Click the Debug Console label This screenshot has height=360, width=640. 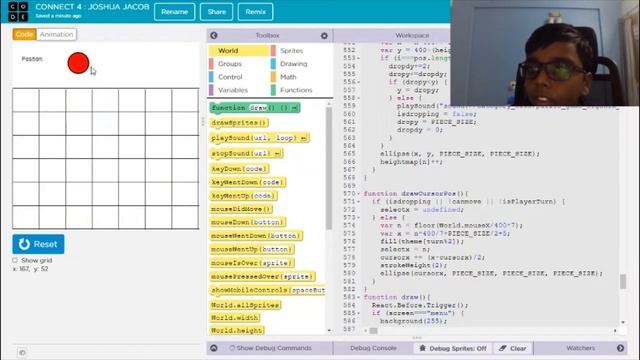click(x=373, y=348)
